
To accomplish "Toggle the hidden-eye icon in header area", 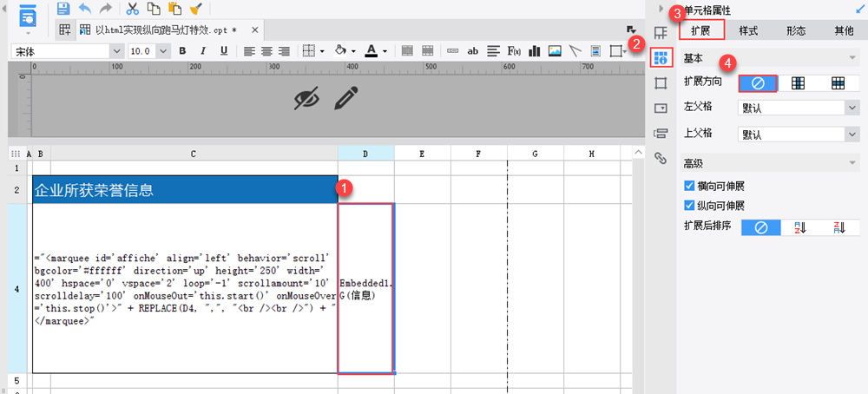I will click(306, 98).
